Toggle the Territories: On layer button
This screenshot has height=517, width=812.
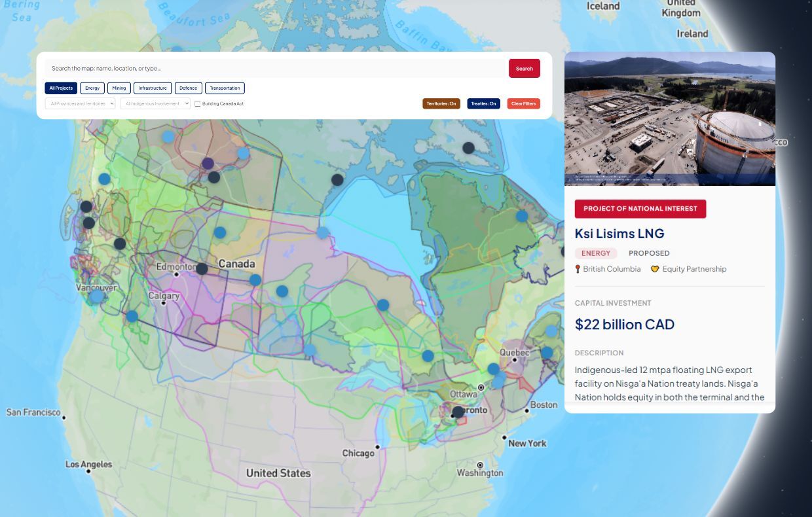tap(441, 103)
